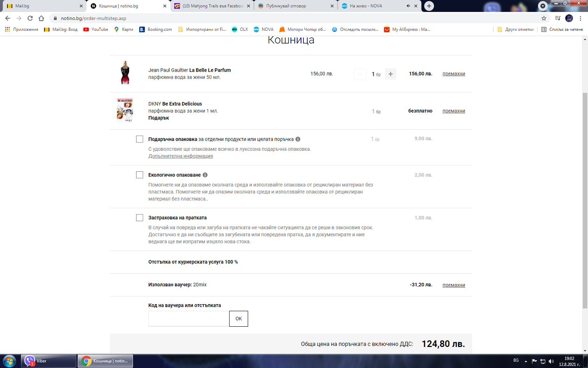Decrease La Belle Le Parfum quantity with minus
The width and height of the screenshot is (588, 368).
[360, 74]
